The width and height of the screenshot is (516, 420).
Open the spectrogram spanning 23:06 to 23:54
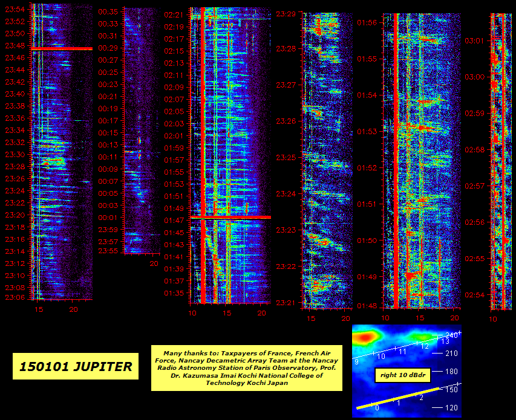[62, 152]
